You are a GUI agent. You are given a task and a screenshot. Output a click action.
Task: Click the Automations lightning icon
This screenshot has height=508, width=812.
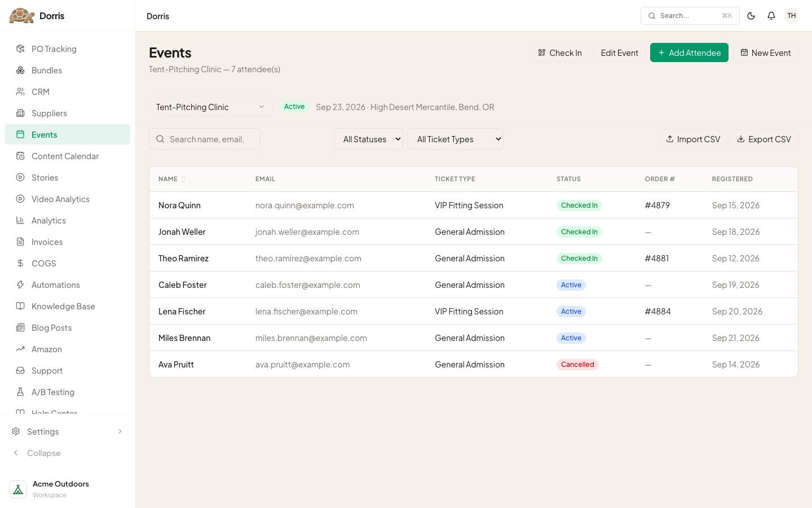[20, 284]
